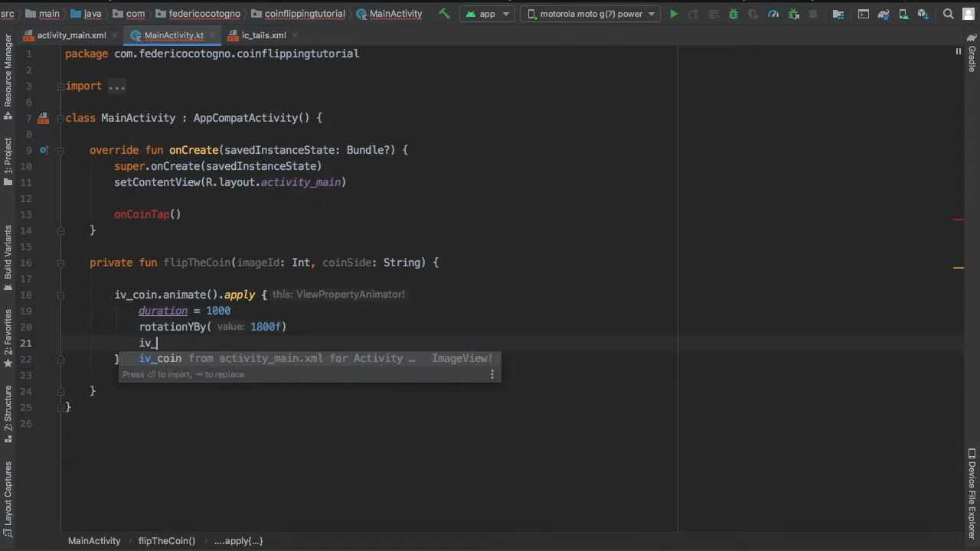Attach debugger to Android process icon
Screen dimensions: 980x551
(794, 14)
